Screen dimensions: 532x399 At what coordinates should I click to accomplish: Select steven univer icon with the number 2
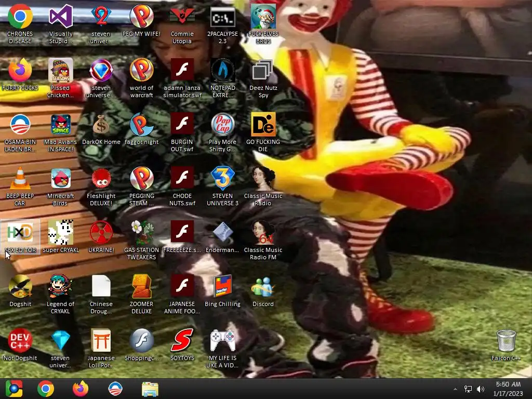(x=101, y=16)
